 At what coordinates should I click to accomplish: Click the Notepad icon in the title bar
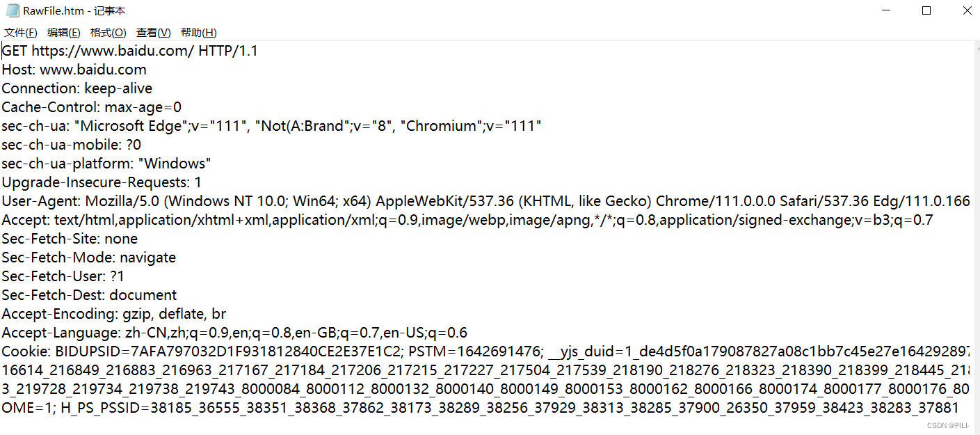click(x=13, y=10)
